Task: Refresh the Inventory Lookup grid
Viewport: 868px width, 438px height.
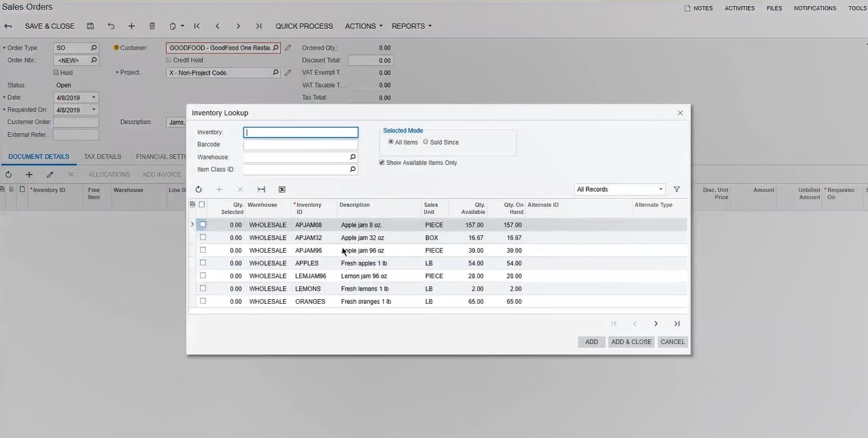Action: pos(198,189)
